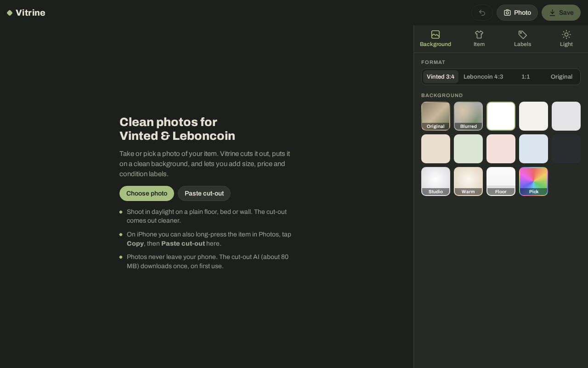Select the Vinted 3:4 format
This screenshot has width=588, height=368.
(x=441, y=77)
